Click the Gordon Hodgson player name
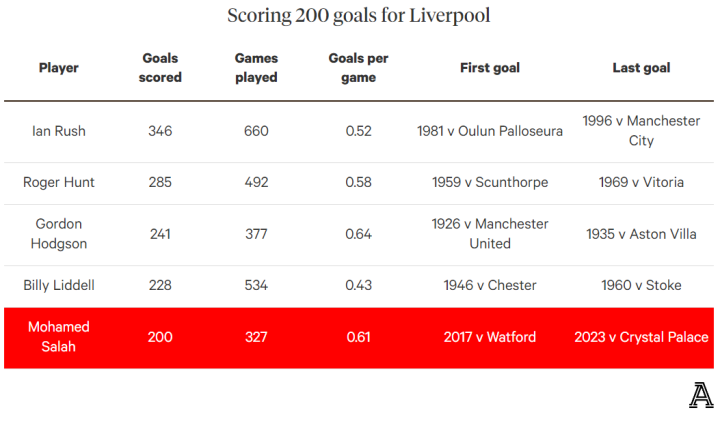The image size is (720, 421). click(x=59, y=234)
